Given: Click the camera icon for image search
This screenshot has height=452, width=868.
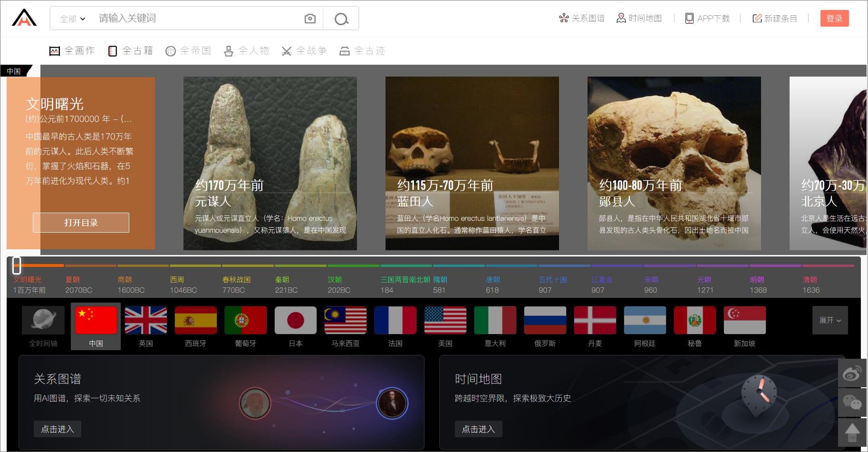Looking at the screenshot, I should click(309, 18).
